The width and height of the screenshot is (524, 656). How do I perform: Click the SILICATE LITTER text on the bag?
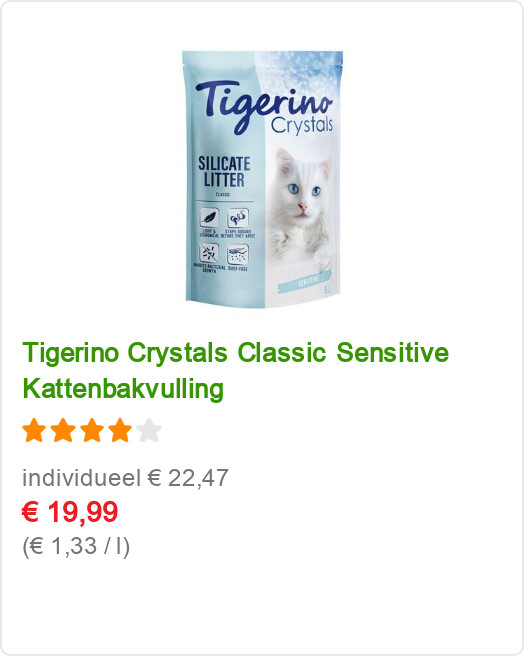coord(224,172)
